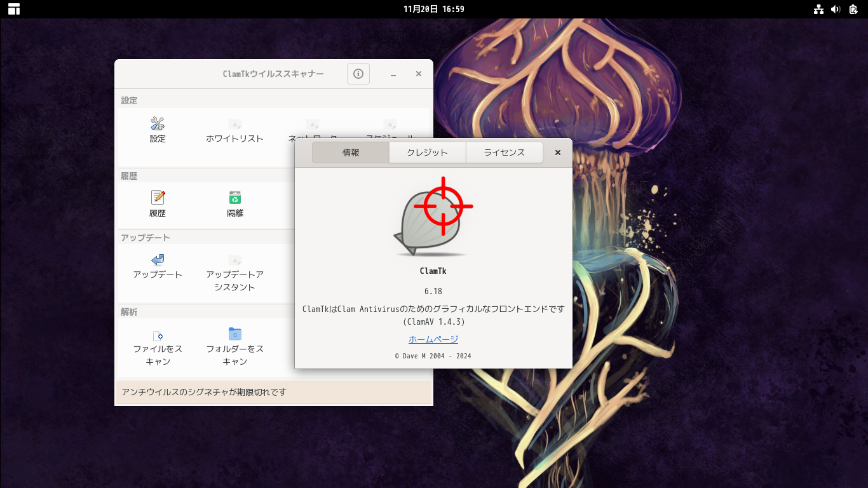Click the info button in ClamTk header
868x488 pixels.
point(358,74)
